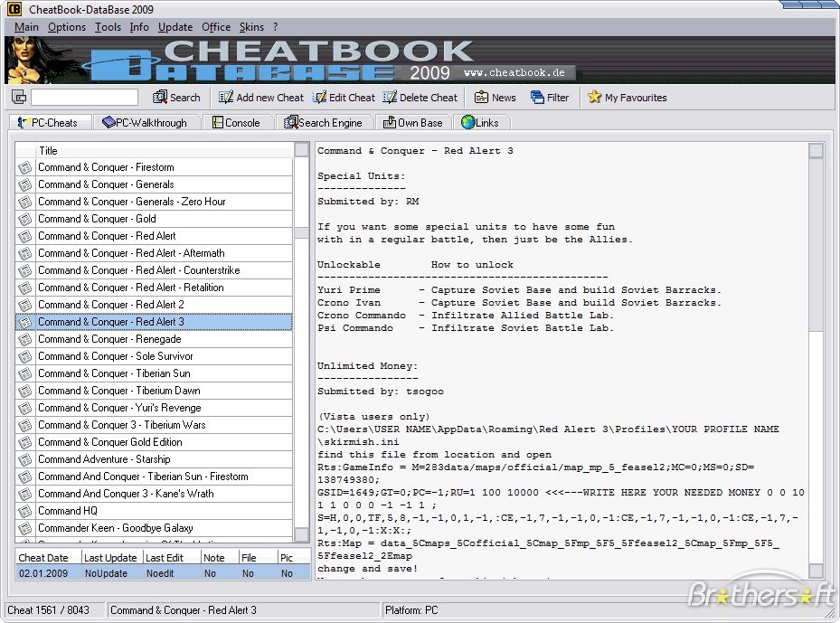Click icon beside Command & Conquer - Tiberian Sun
The width and height of the screenshot is (840, 623).
(x=24, y=374)
